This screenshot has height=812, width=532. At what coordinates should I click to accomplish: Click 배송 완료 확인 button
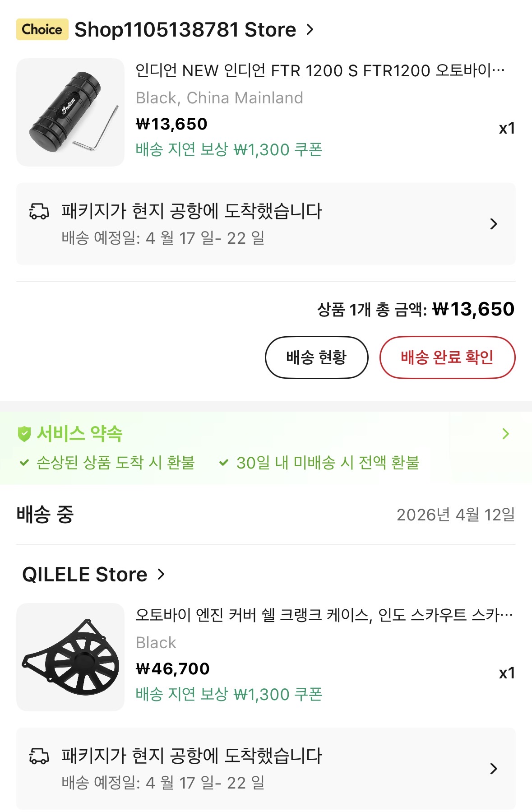tap(447, 357)
